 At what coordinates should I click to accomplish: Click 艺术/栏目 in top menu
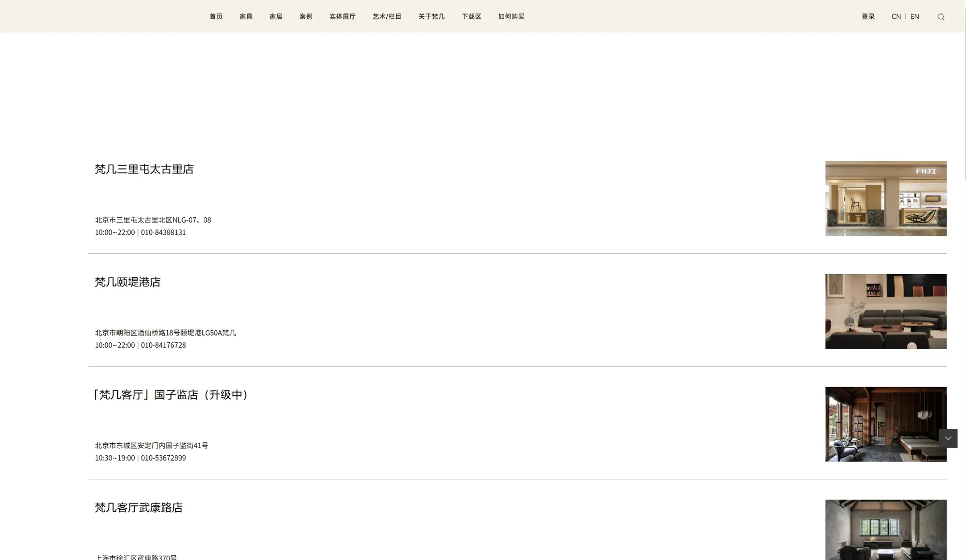387,16
